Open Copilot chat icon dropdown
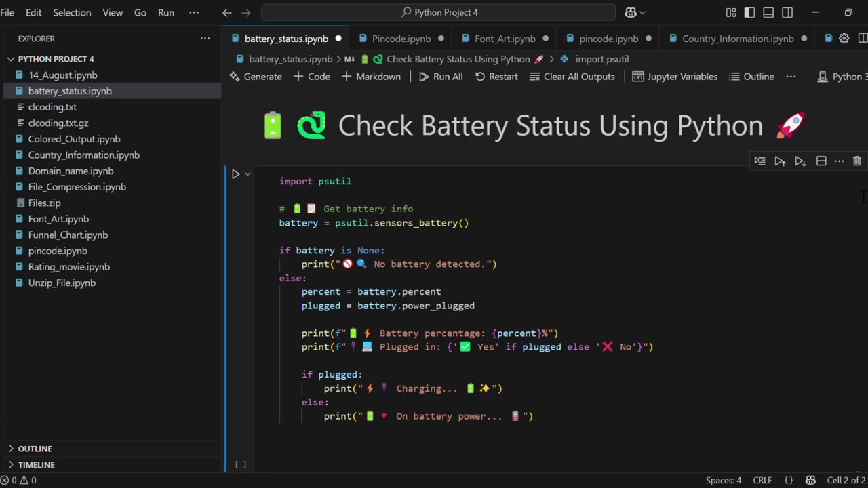 pyautogui.click(x=635, y=12)
